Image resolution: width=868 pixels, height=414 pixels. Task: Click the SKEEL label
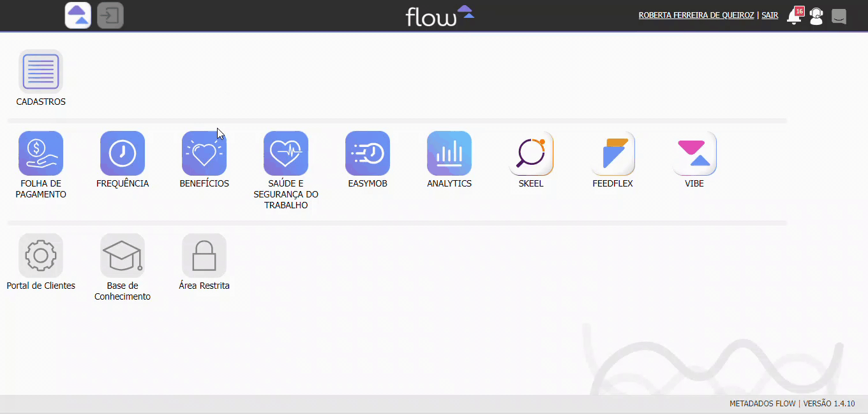click(531, 183)
